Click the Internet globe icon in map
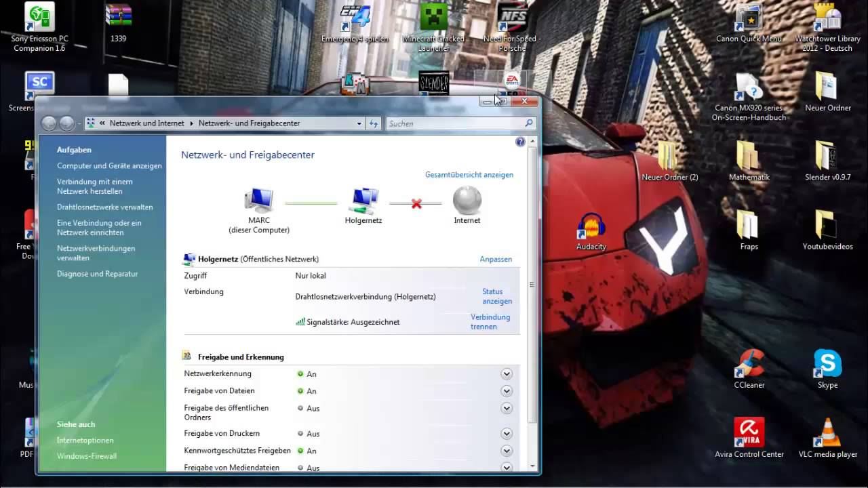This screenshot has width=868, height=488. coord(467,201)
